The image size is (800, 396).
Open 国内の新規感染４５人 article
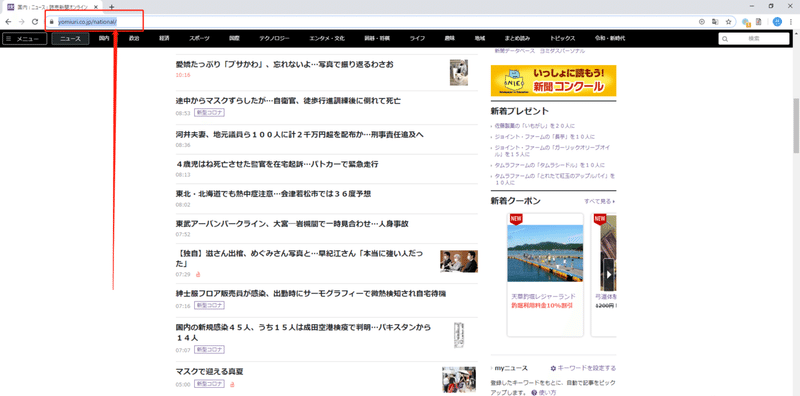click(x=303, y=332)
